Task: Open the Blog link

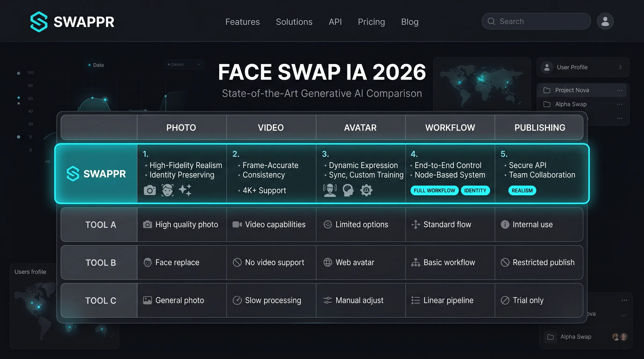Action: pos(410,22)
